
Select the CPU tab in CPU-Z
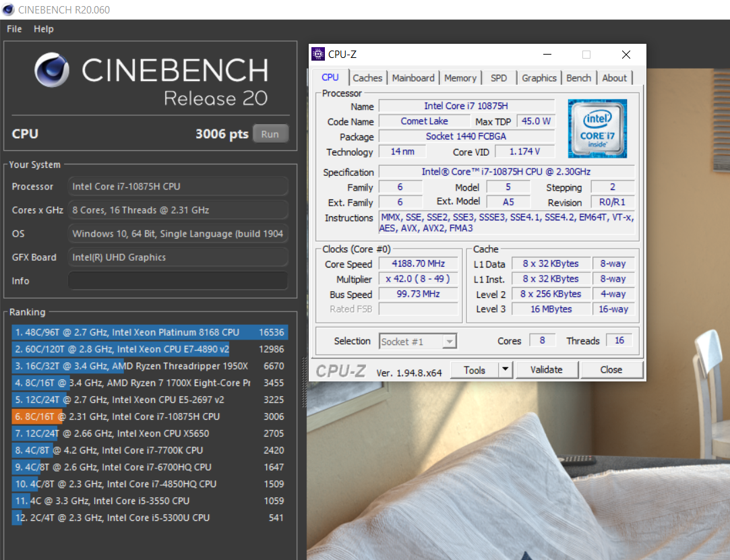click(330, 77)
